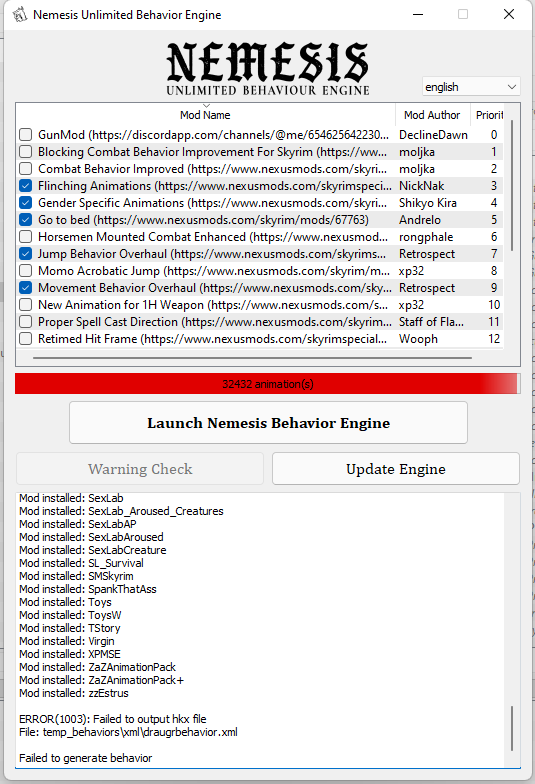Screen dimensions: 535x784
Task: Click priority value 0
Action: 494,134
